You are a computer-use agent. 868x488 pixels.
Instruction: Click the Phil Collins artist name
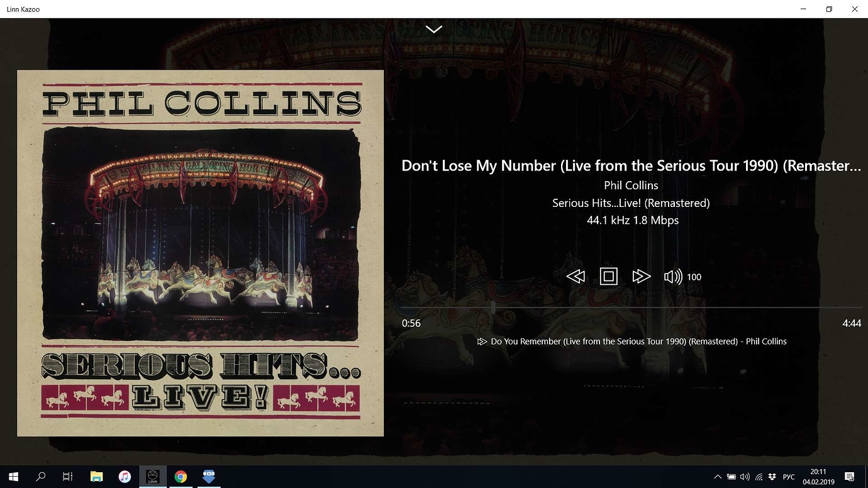point(631,185)
